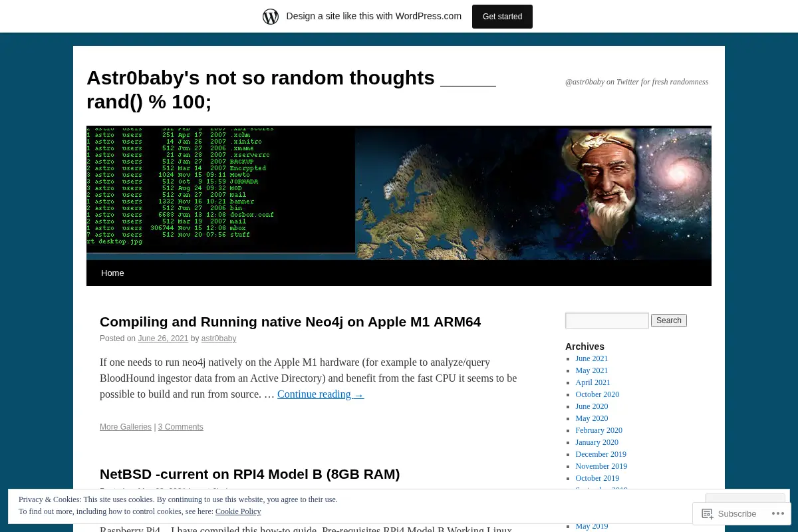798x532 pixels.
Task: Open the Neo4j on Apple M1 post title
Action: click(x=290, y=322)
